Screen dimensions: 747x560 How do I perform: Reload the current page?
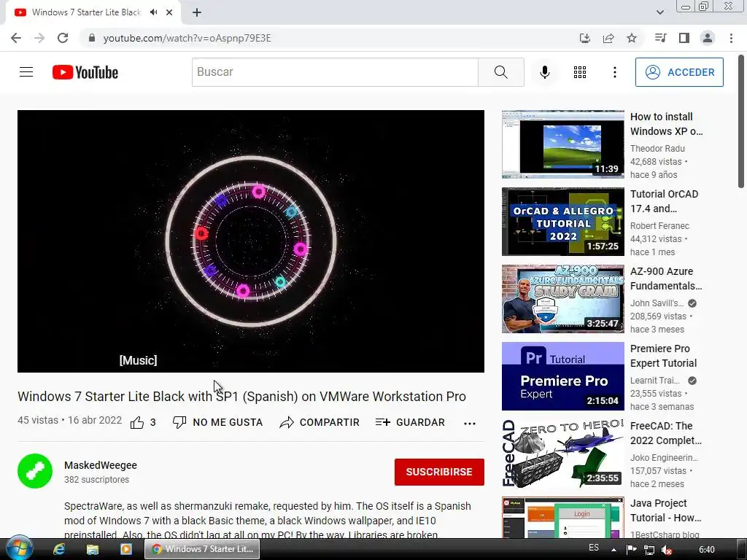click(x=63, y=38)
